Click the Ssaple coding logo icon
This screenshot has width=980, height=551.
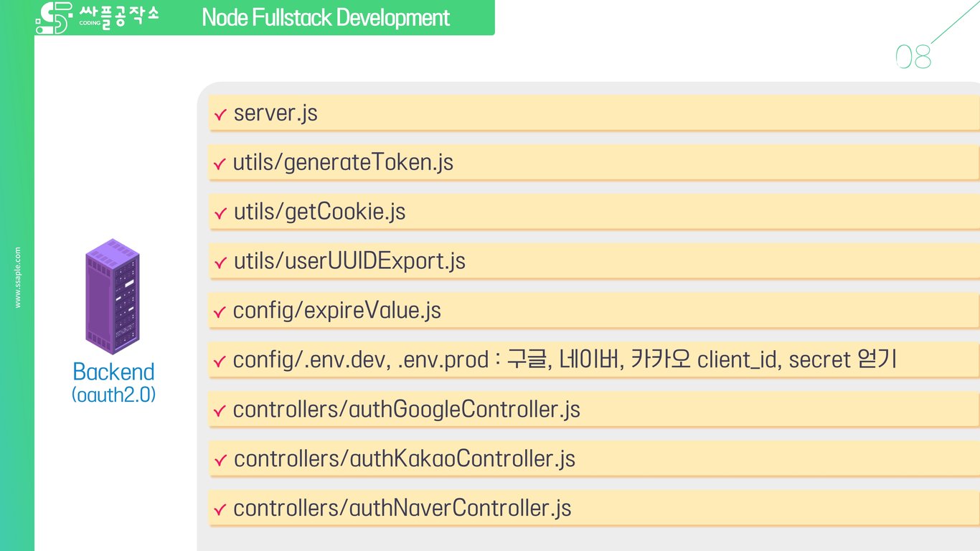coord(54,18)
